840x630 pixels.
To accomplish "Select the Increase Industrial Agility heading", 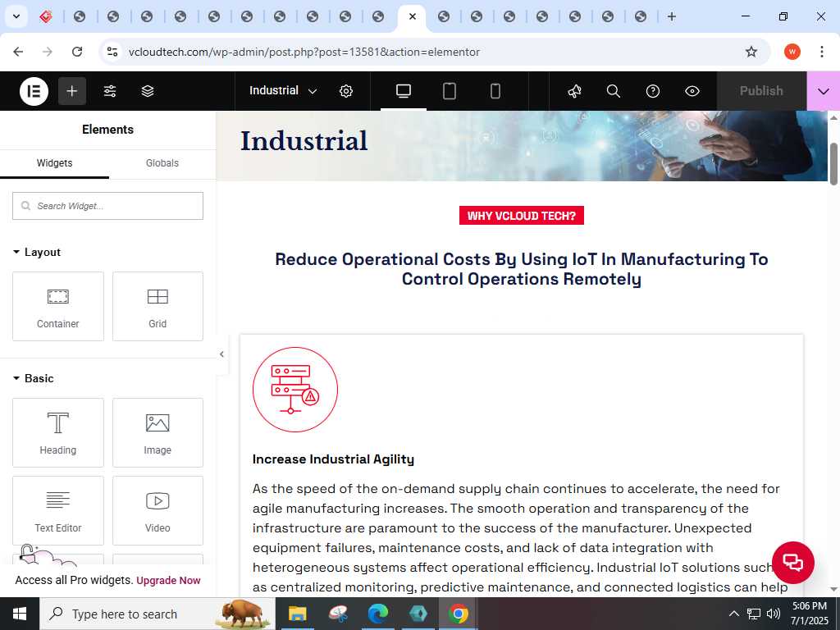I will pyautogui.click(x=333, y=459).
